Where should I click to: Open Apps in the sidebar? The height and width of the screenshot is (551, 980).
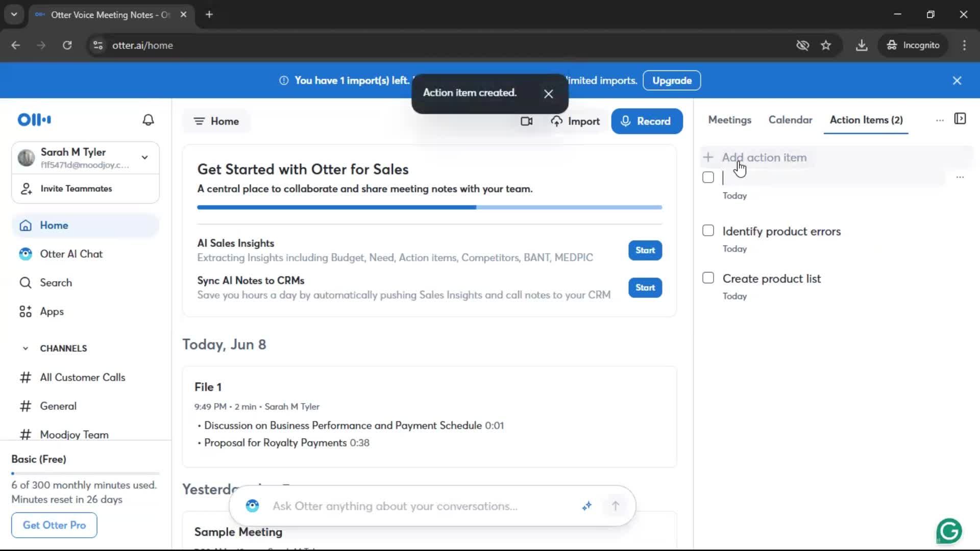tap(85, 311)
